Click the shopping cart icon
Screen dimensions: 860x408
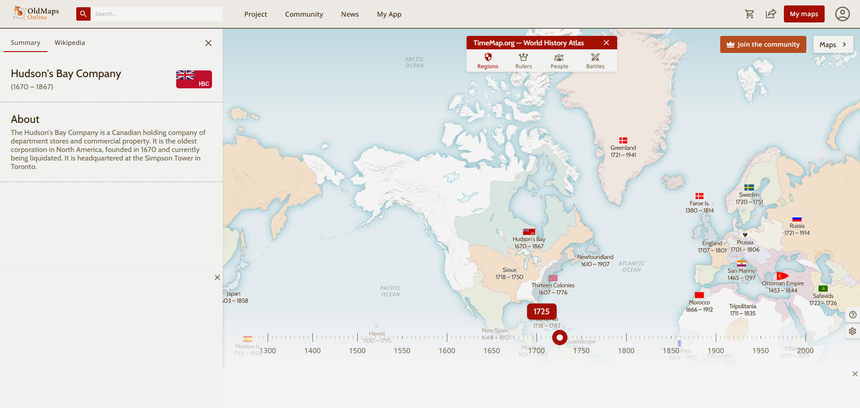click(x=750, y=14)
